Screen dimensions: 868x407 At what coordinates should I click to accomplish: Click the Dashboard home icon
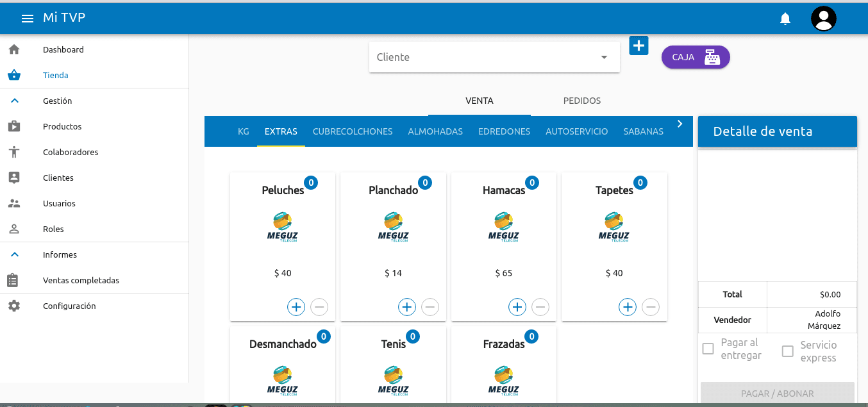pos(14,49)
